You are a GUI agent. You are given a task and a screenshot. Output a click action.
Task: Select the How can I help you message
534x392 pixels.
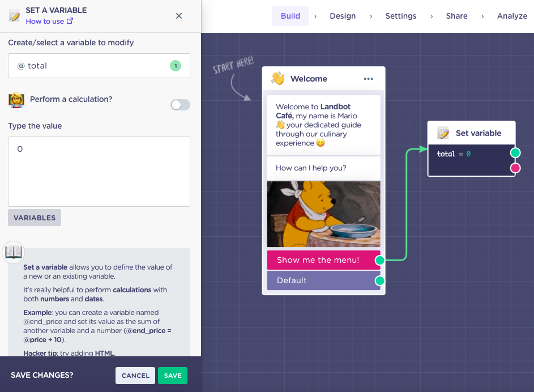point(323,168)
